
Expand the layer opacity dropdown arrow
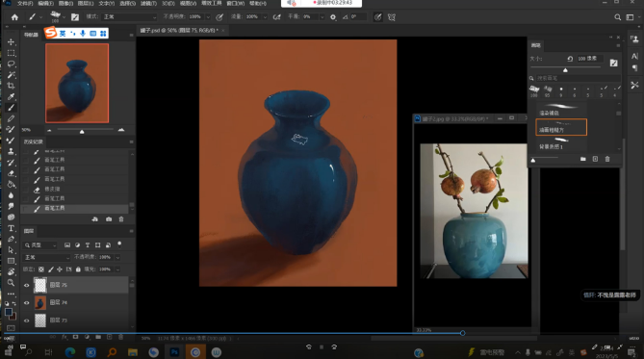tap(117, 258)
